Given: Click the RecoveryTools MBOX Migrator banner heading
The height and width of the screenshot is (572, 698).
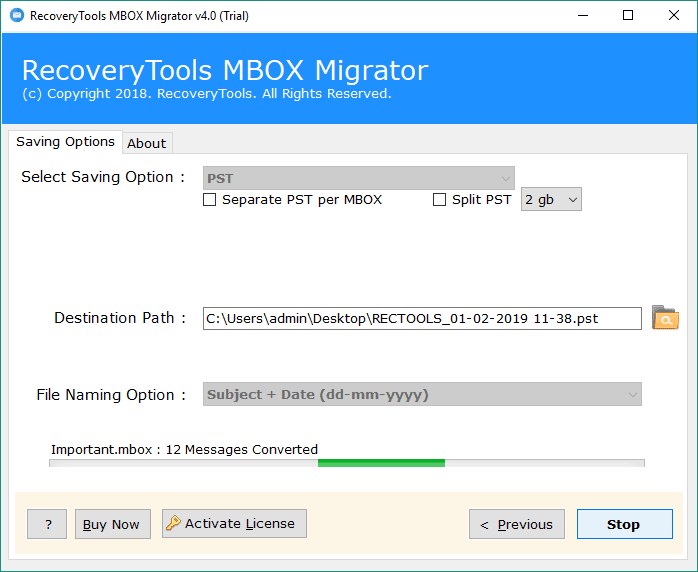Looking at the screenshot, I should [225, 70].
